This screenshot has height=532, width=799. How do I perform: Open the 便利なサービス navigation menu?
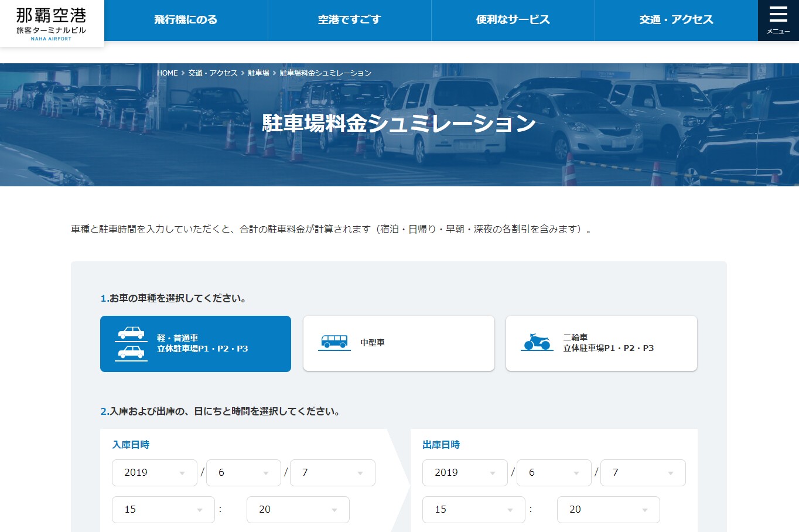(513, 21)
